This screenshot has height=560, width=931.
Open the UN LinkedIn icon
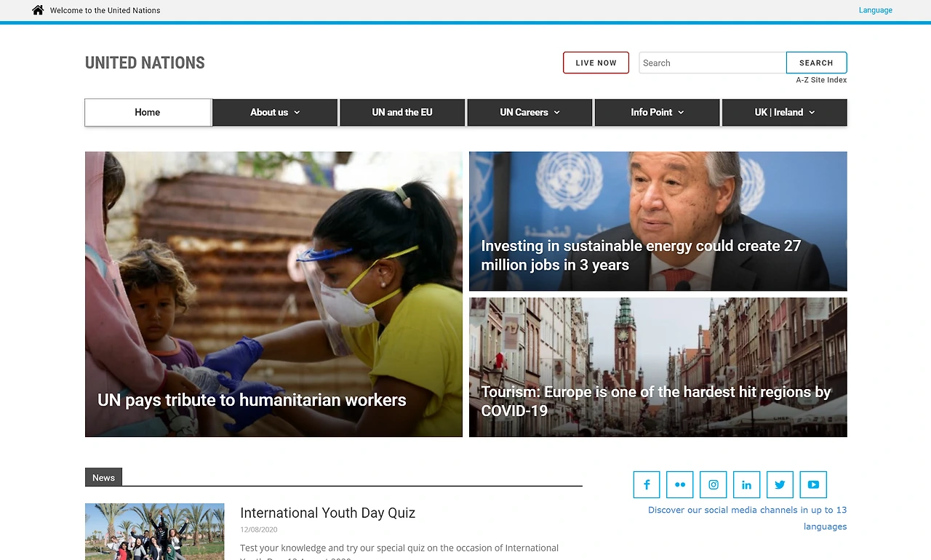746,484
